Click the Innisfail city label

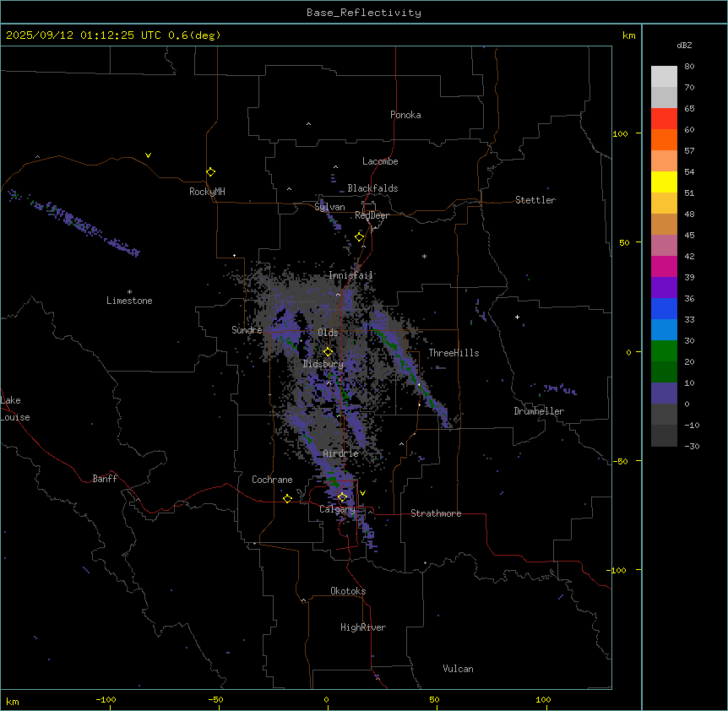pyautogui.click(x=351, y=275)
